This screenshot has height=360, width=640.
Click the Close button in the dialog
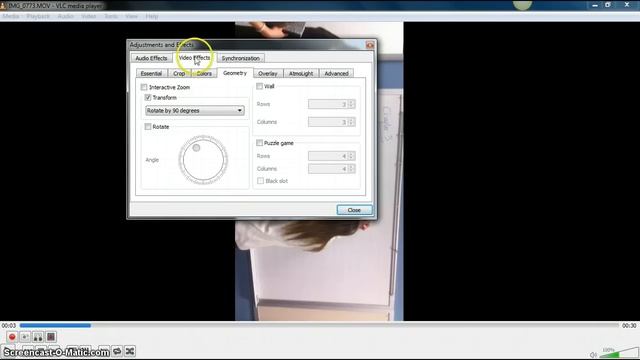pyautogui.click(x=354, y=210)
